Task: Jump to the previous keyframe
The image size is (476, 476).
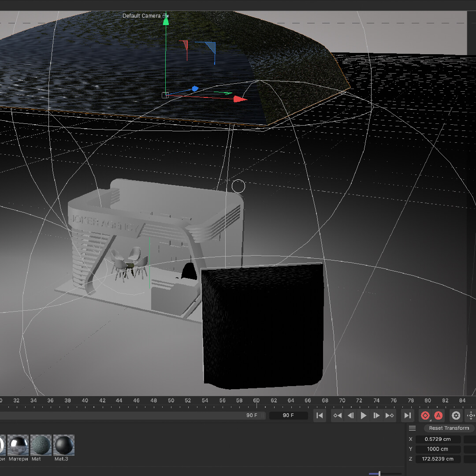Action: 337,415
